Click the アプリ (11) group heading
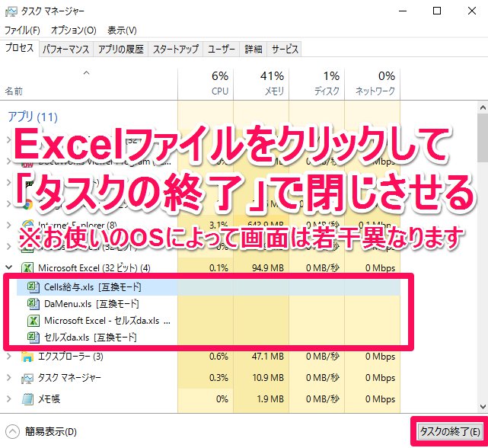Image resolution: width=488 pixels, height=448 pixels. [x=33, y=117]
